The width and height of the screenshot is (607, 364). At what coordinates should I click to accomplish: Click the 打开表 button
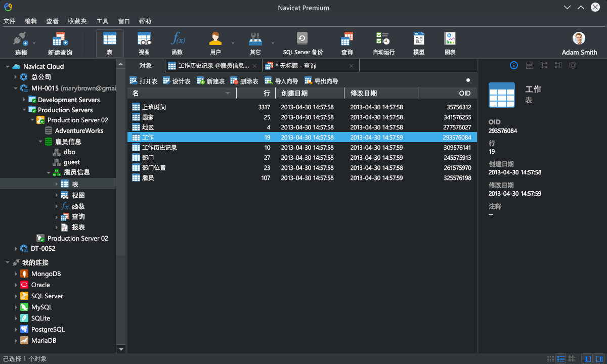144,81
